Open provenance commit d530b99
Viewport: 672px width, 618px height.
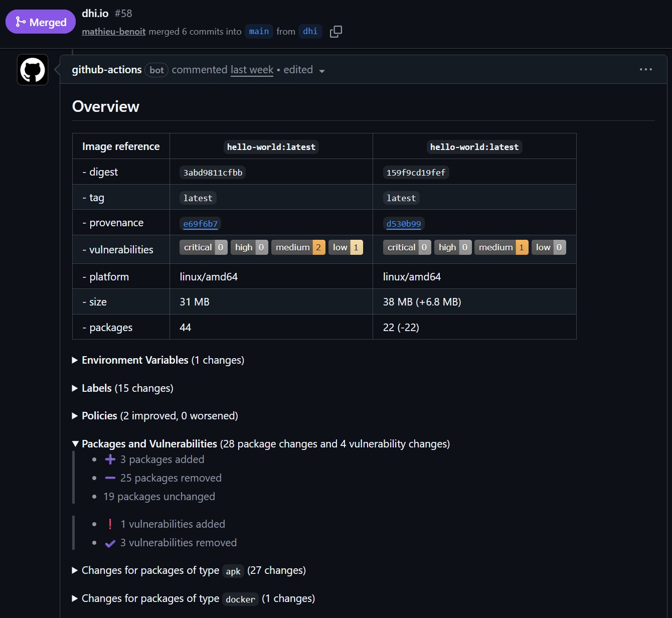point(404,224)
